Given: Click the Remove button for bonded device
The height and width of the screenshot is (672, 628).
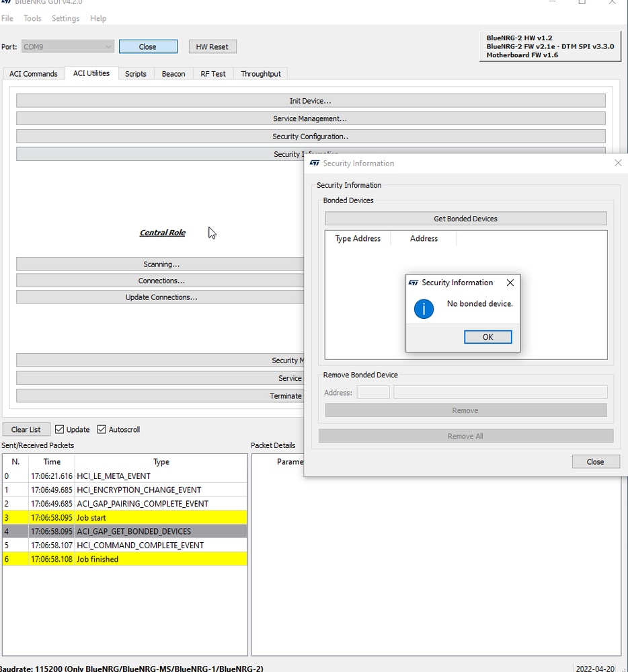Looking at the screenshot, I should click(466, 410).
